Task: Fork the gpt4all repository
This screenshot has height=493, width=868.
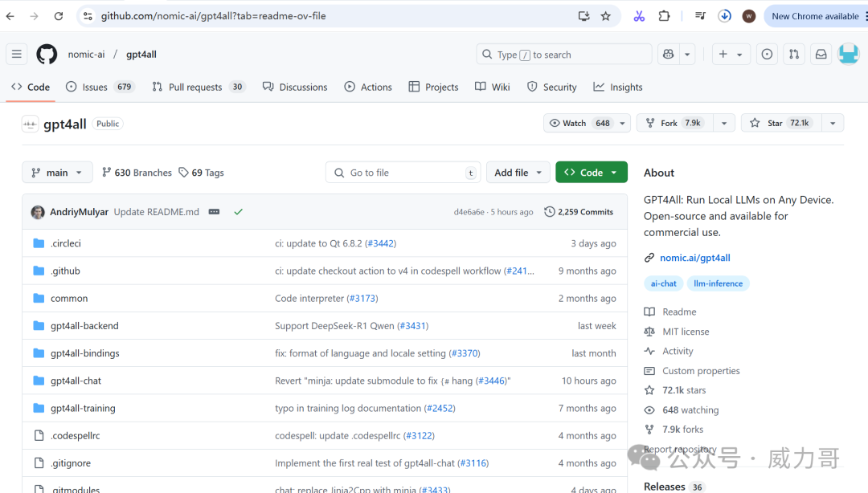Action: [x=675, y=124]
